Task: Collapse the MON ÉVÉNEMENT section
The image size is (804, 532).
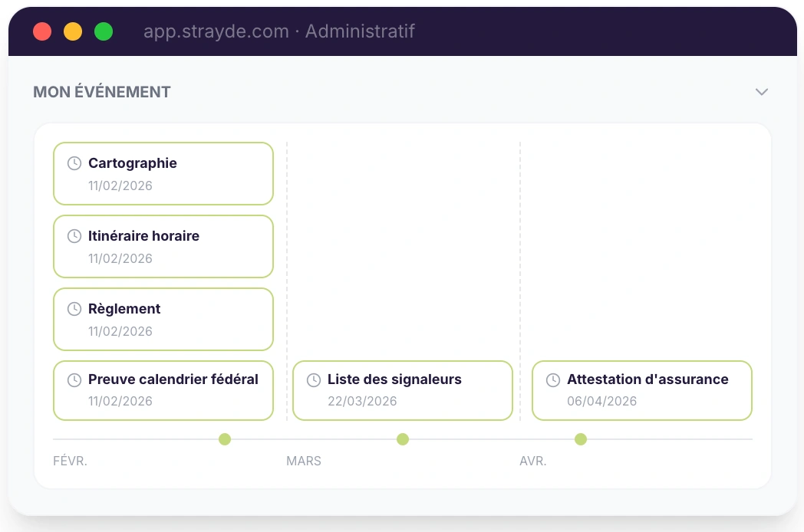Action: click(x=762, y=91)
